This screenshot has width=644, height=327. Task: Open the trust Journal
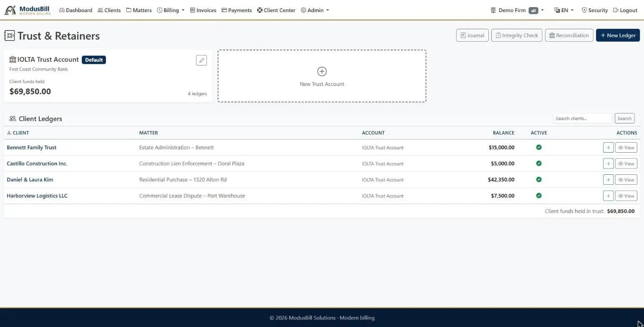(472, 35)
